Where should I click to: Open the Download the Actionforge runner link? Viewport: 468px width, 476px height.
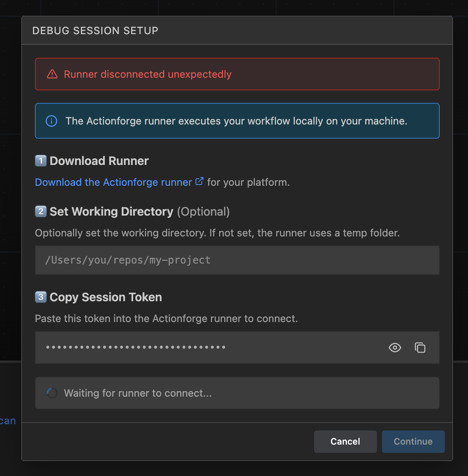click(x=113, y=182)
